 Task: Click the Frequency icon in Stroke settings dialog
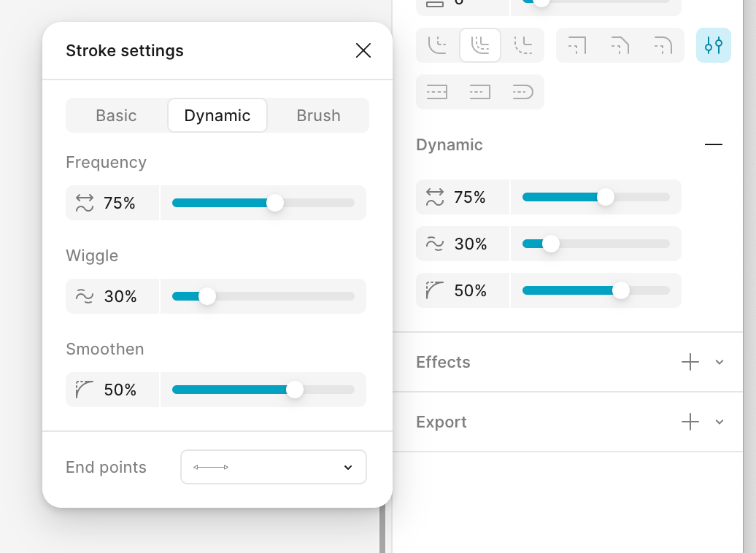85,203
